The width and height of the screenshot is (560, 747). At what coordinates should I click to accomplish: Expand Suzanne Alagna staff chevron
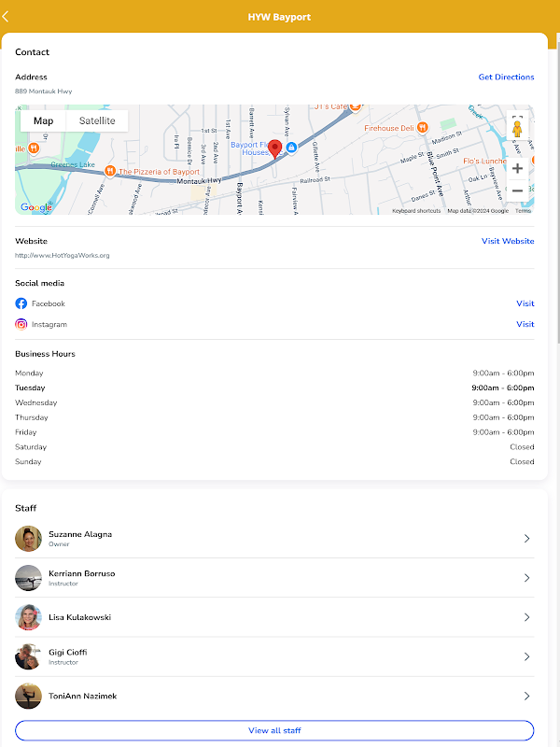click(526, 539)
